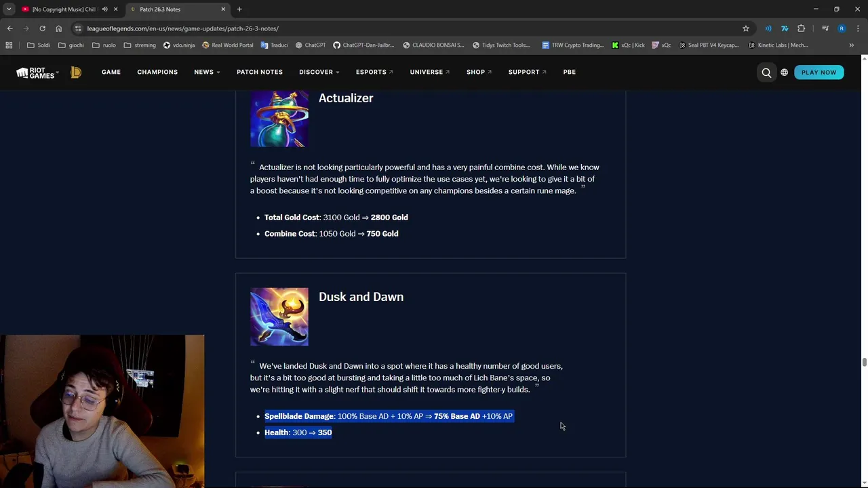Viewport: 868px width, 488px height.
Task: Open the search magnifier icon
Action: click(x=766, y=73)
